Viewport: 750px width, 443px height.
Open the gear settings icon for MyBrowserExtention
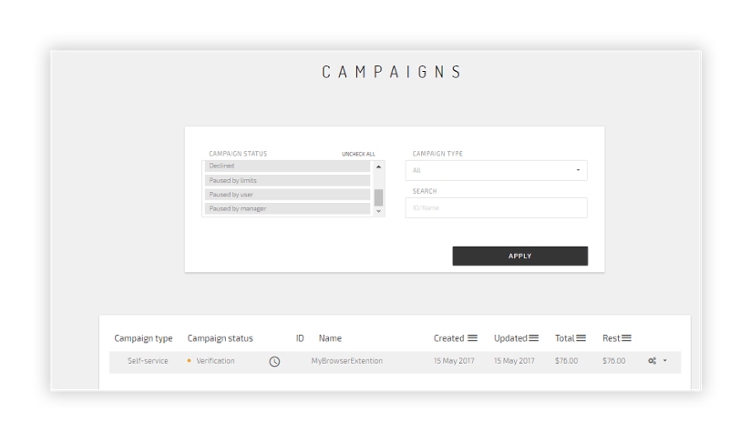652,361
